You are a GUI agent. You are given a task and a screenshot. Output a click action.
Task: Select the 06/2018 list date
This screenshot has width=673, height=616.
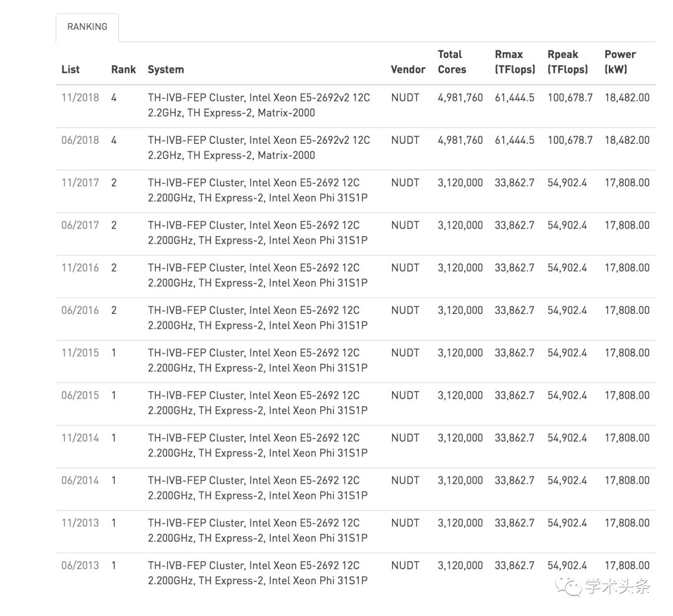80,140
